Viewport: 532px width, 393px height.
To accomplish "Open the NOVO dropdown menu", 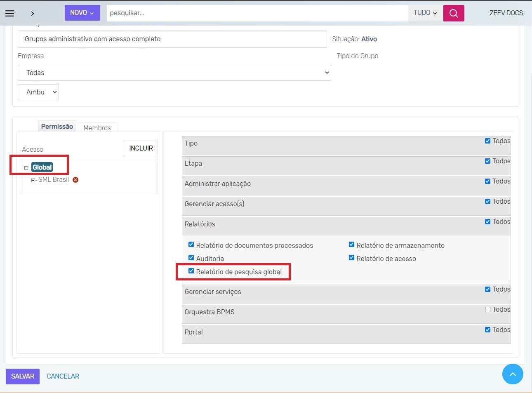I will [82, 13].
